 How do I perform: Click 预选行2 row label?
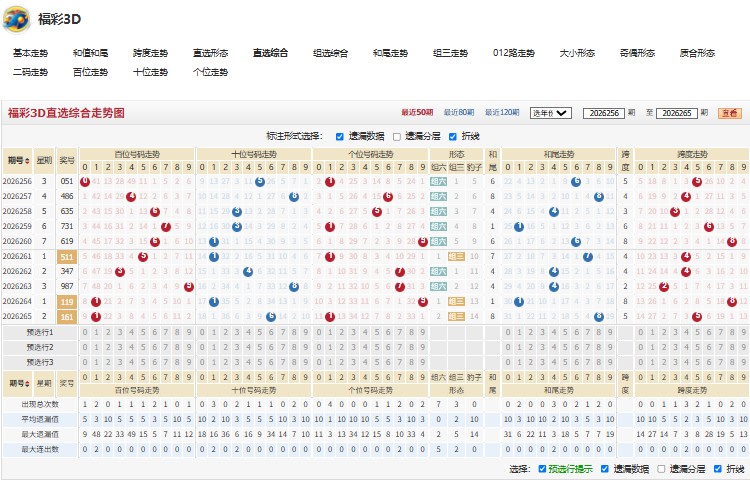pos(40,347)
